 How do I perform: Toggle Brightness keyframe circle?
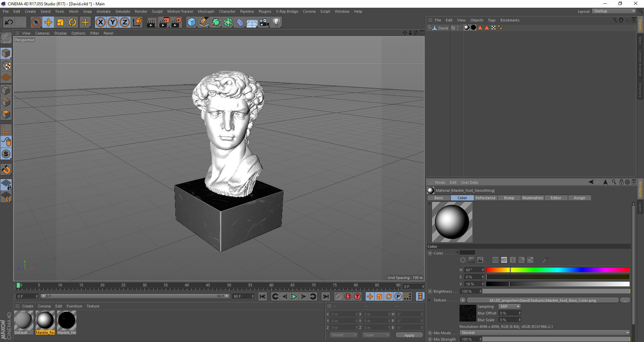tap(430, 291)
